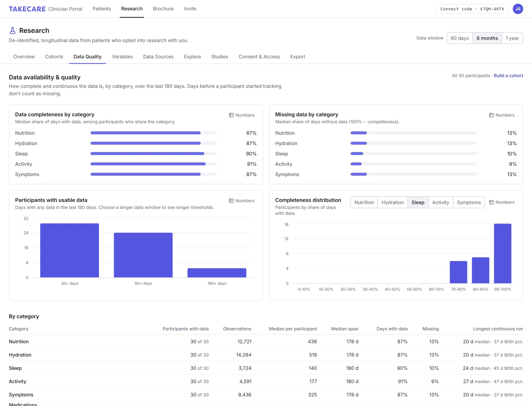Screen dimensions: 532x406
Task: Go to the Studies tab
Action: tap(220, 57)
